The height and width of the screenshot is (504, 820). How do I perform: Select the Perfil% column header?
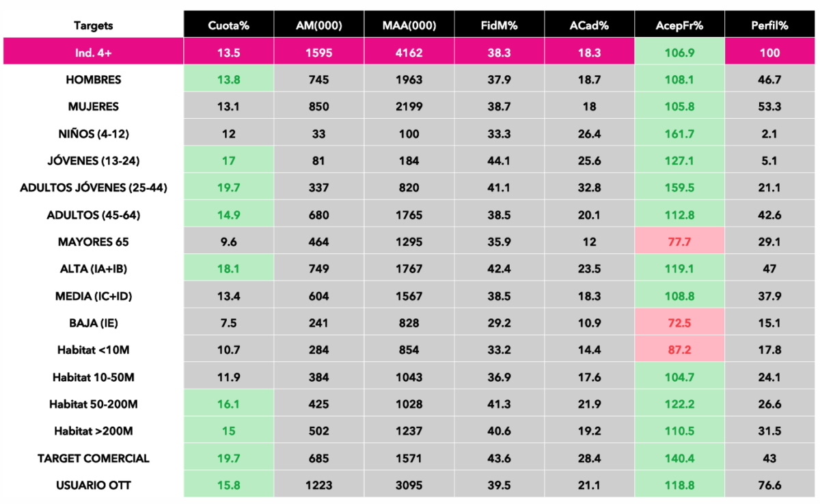point(769,26)
